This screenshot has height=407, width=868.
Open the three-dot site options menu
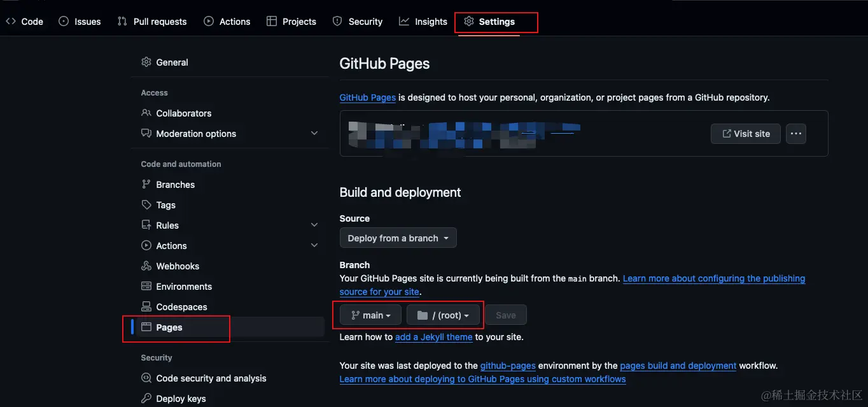[796, 134]
